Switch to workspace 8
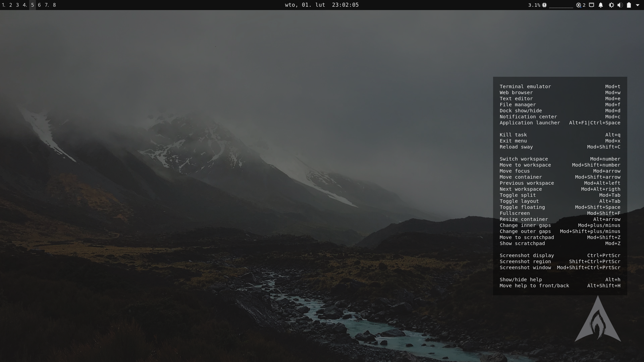 click(x=54, y=5)
